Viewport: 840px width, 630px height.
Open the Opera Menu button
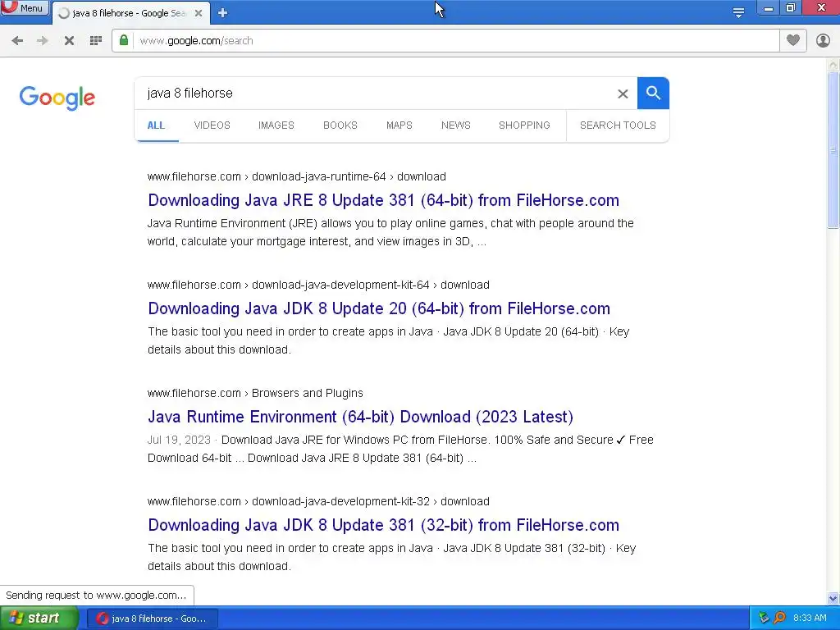24,7
